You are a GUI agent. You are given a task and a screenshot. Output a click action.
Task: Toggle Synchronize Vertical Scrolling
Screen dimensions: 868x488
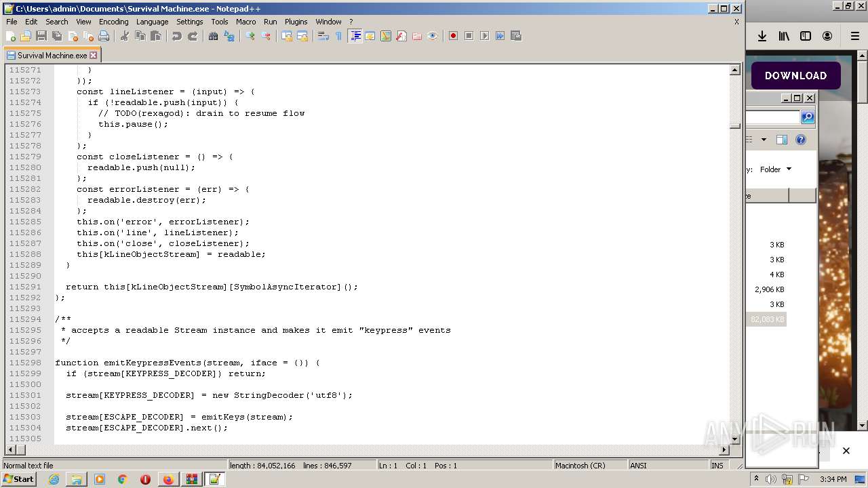point(287,36)
